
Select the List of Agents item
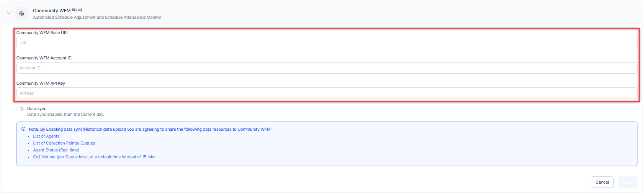tap(46, 136)
